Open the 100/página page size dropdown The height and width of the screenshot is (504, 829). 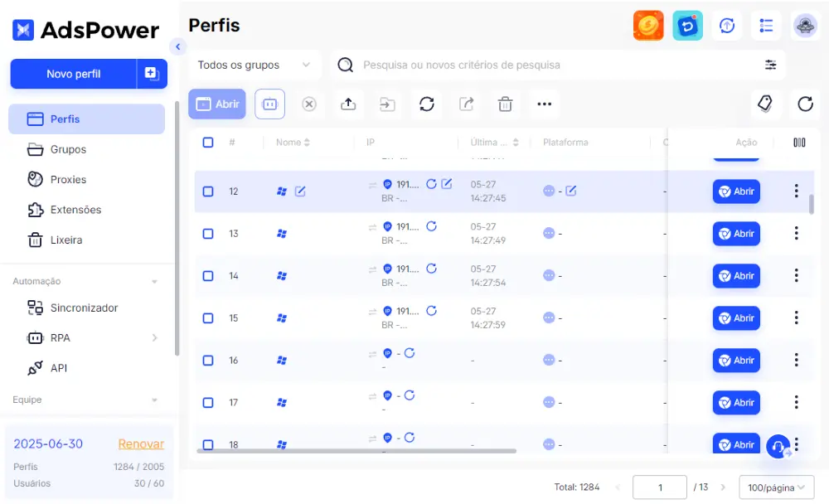point(776,487)
